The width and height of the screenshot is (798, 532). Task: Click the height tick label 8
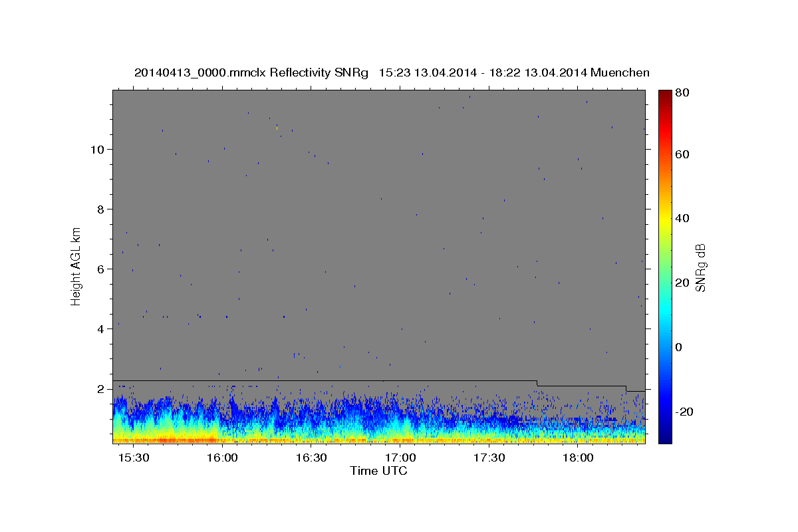(x=101, y=209)
